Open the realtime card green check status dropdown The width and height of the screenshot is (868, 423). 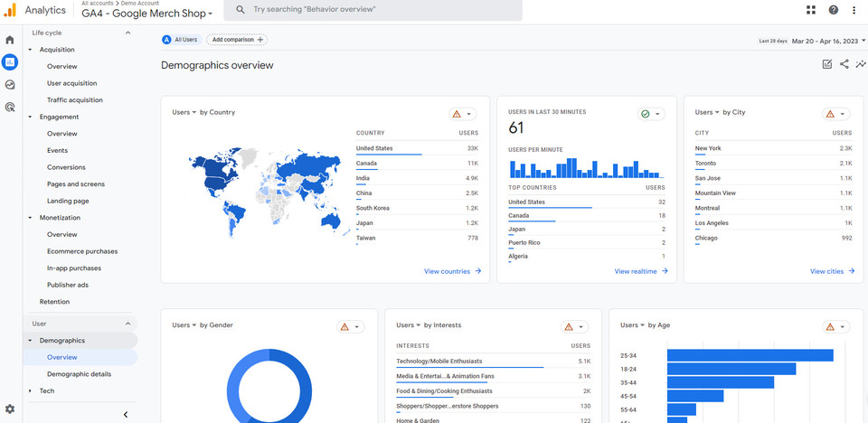(x=650, y=114)
